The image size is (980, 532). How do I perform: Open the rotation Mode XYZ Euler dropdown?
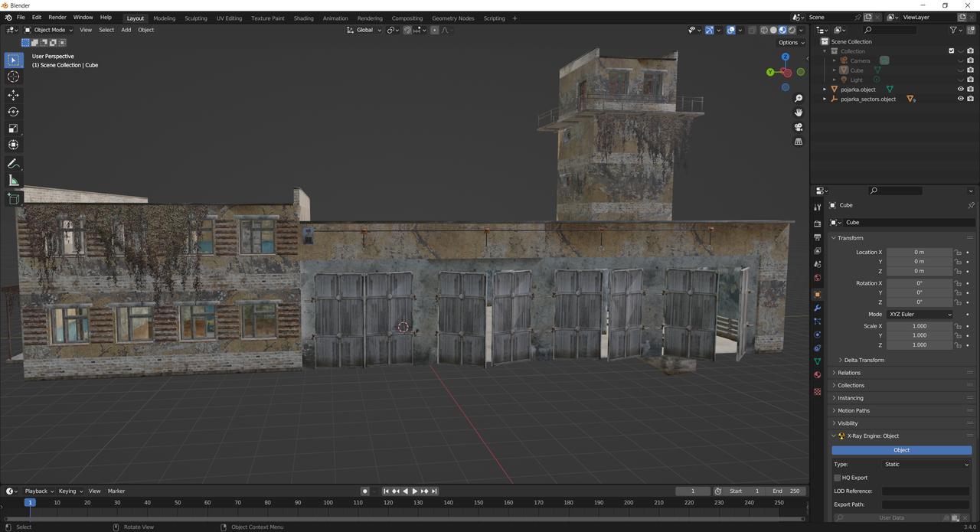(x=920, y=315)
